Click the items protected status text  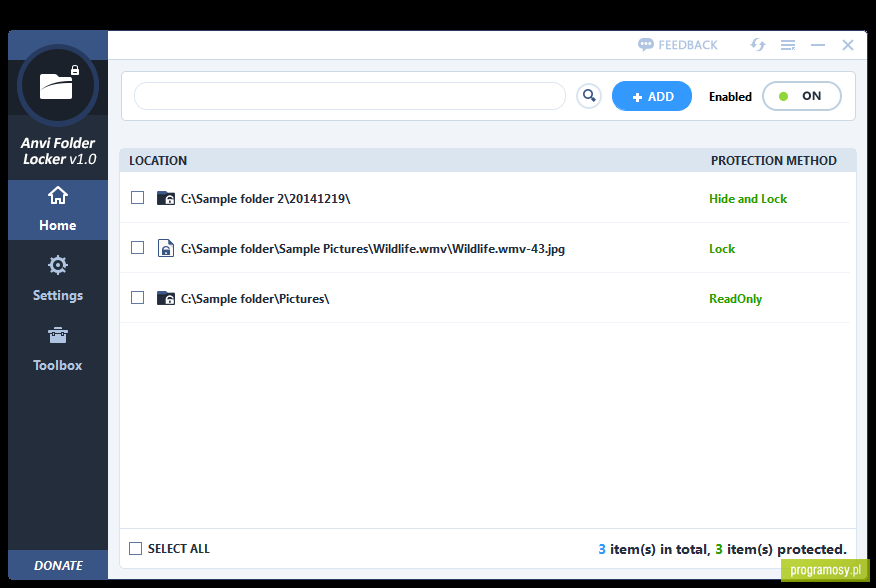click(x=722, y=549)
